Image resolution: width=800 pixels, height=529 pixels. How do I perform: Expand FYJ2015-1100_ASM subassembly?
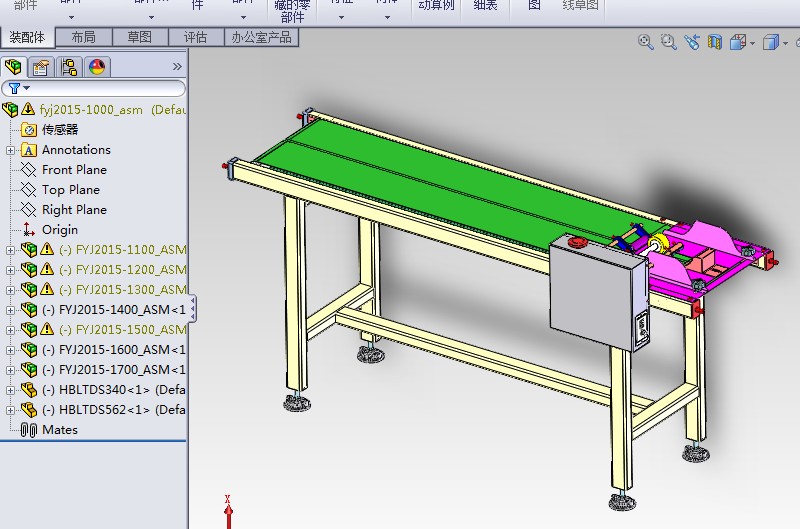pyautogui.click(x=10, y=250)
